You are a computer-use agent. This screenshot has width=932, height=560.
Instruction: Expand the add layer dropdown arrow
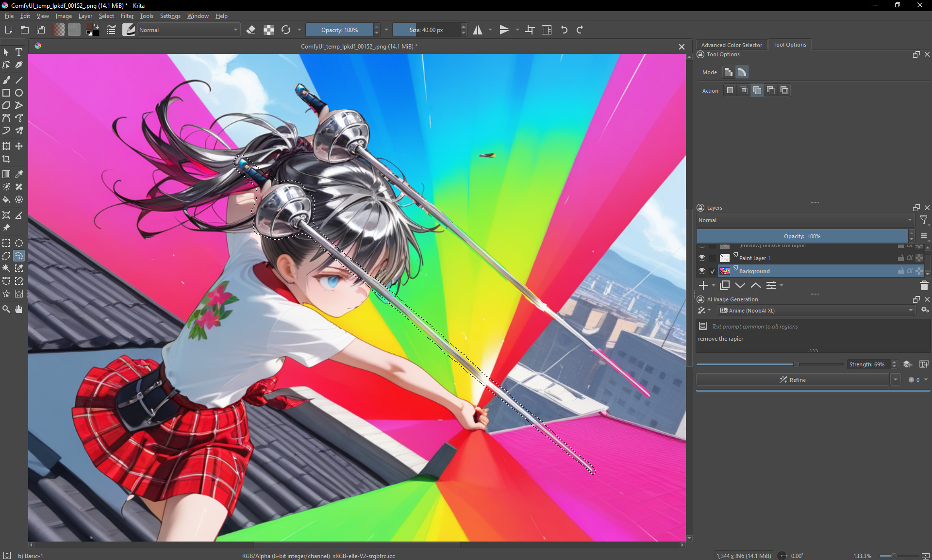[x=714, y=285]
